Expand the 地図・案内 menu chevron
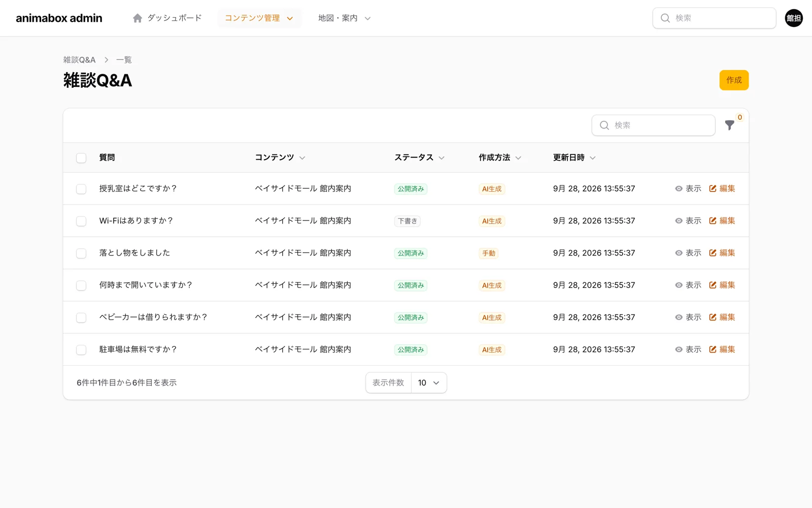Viewport: 812px width, 508px height. point(367,19)
